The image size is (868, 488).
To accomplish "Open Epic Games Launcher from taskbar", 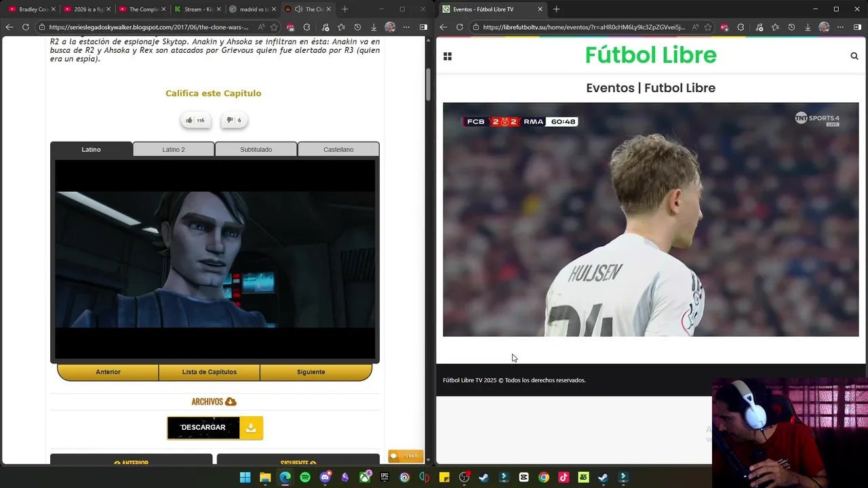I will click(x=384, y=477).
